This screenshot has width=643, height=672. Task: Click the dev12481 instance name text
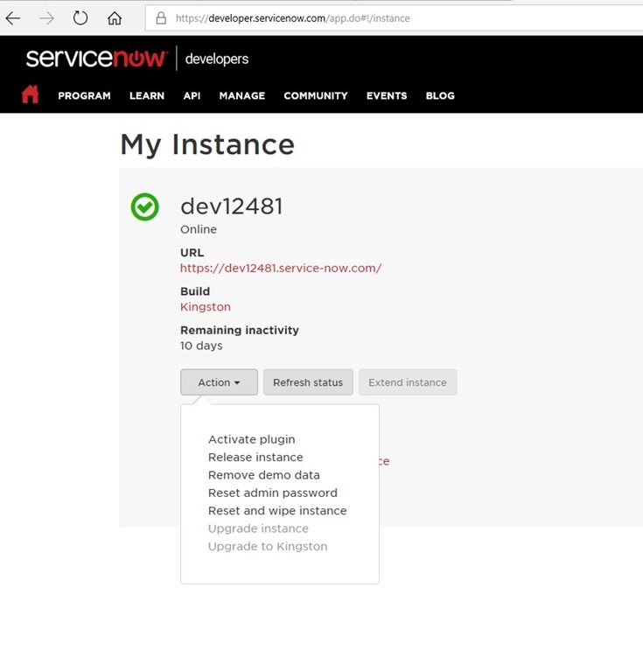click(x=232, y=206)
